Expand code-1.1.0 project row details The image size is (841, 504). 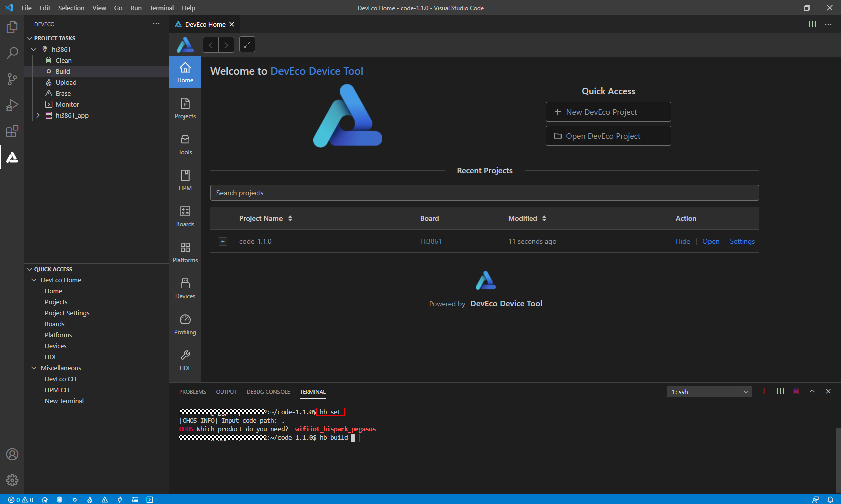pos(223,241)
